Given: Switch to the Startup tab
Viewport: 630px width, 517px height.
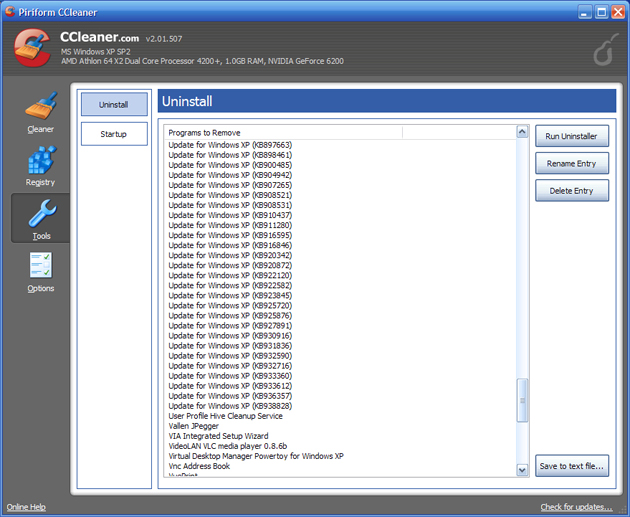Looking at the screenshot, I should click(x=114, y=134).
